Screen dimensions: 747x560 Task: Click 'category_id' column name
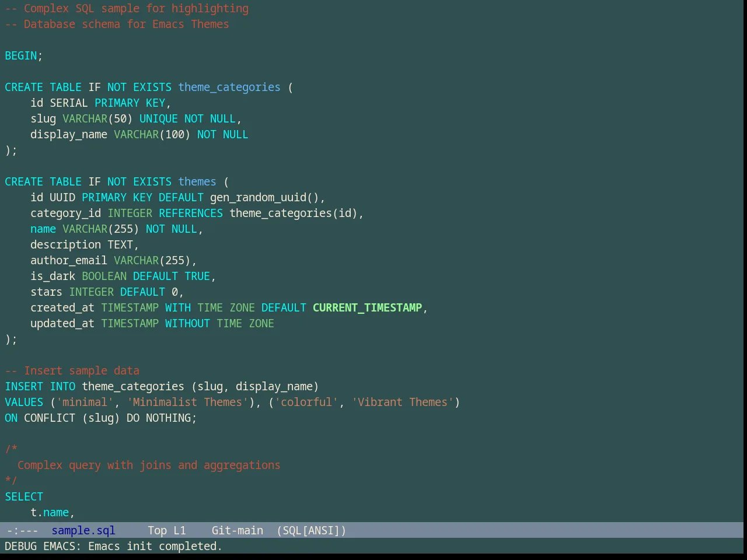click(x=66, y=213)
